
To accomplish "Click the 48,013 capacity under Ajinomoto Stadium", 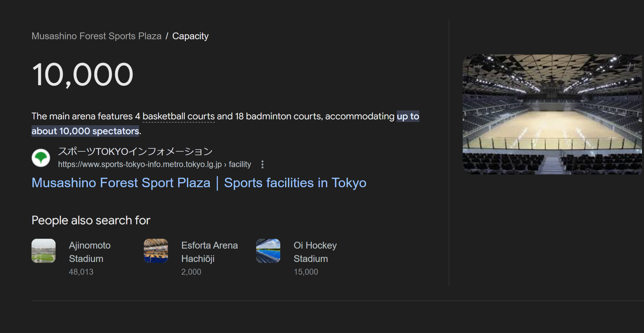I will click(81, 272).
